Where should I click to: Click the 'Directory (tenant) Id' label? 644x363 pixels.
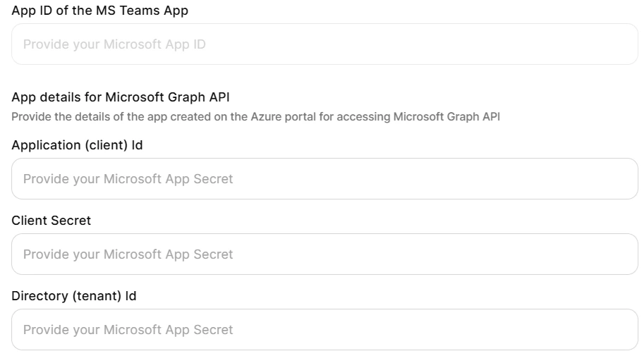pos(73,295)
